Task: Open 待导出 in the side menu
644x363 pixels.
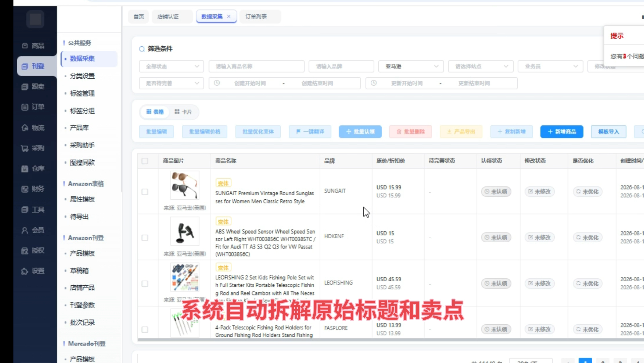Action: pos(79,217)
